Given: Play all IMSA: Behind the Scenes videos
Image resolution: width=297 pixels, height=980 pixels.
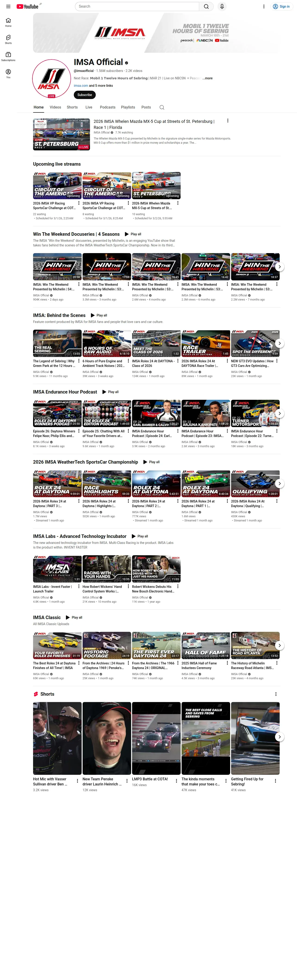Looking at the screenshot, I should coord(99,315).
